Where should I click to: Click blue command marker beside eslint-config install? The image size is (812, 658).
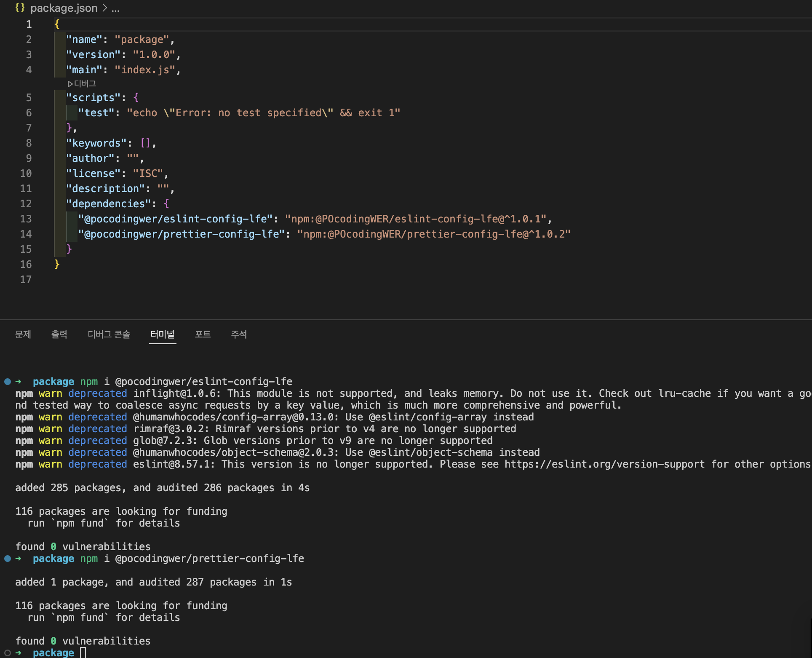point(8,382)
